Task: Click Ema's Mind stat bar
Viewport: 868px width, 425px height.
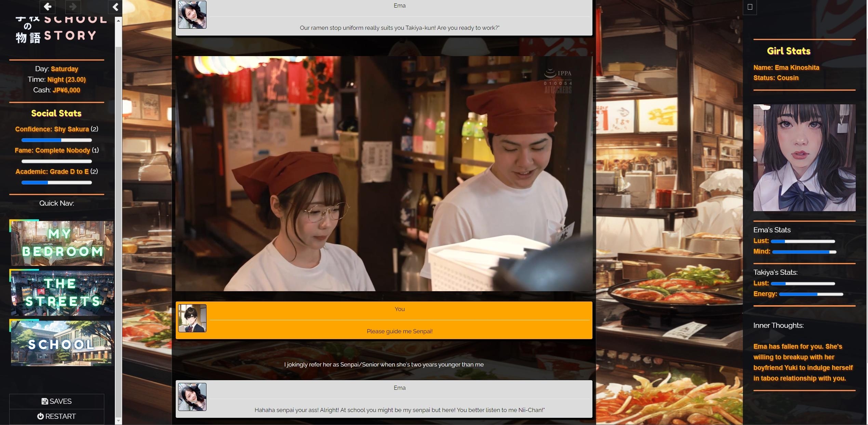Action: 804,252
